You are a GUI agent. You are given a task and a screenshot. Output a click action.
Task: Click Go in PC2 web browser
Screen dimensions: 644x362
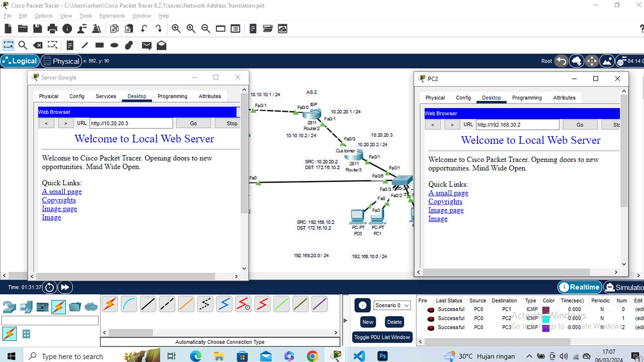click(x=580, y=125)
